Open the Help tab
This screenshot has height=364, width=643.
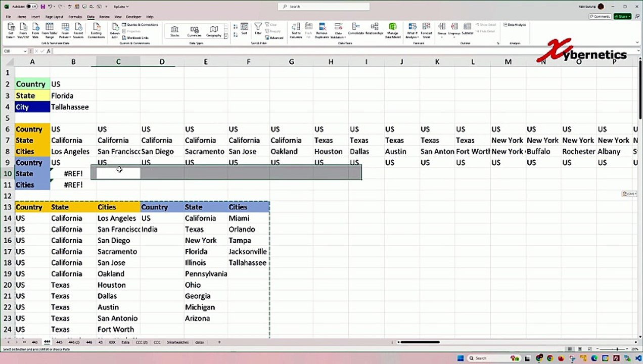[150, 17]
